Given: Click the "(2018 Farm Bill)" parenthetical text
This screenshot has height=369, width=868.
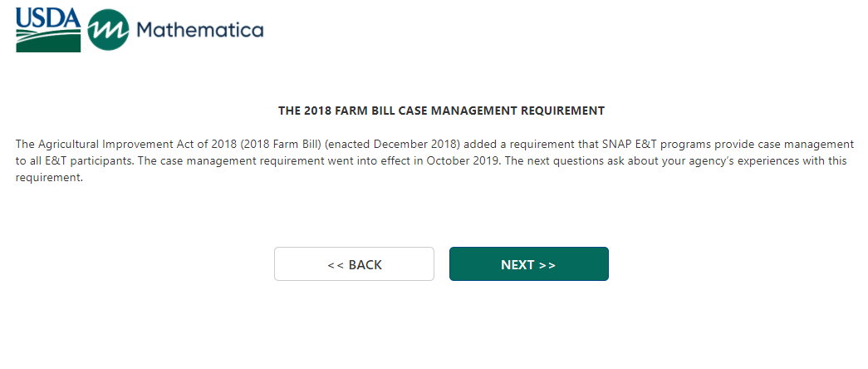Looking at the screenshot, I should click(x=281, y=144).
